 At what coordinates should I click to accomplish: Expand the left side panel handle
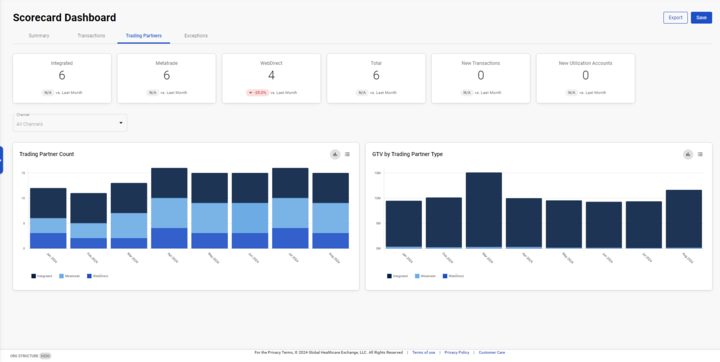coord(1,160)
